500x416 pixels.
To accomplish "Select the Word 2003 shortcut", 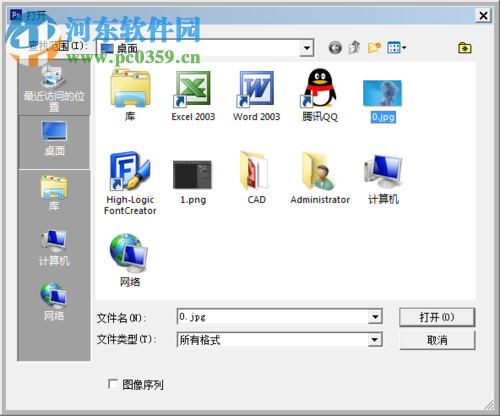I will tap(256, 95).
